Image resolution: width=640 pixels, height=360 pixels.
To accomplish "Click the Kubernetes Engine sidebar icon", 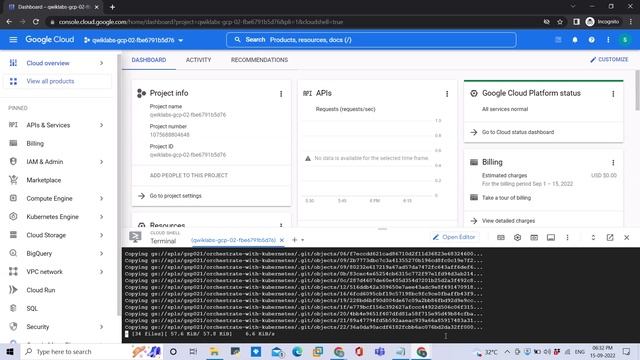I will pos(13,216).
